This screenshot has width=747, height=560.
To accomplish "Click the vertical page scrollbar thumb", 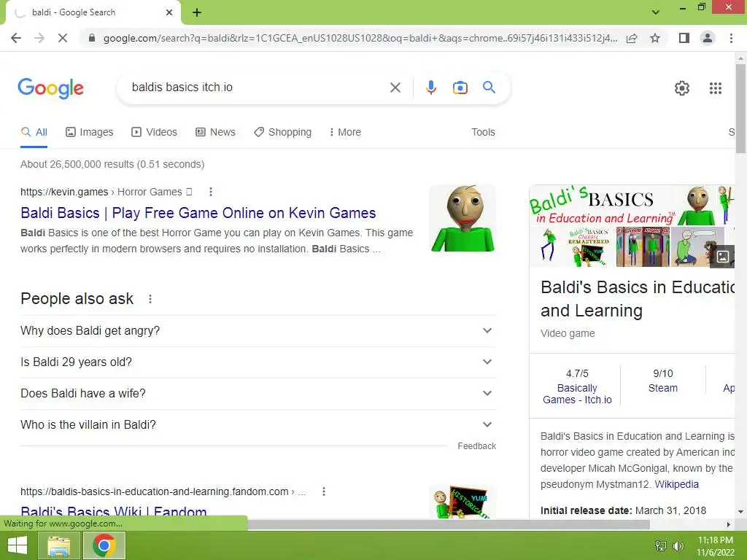I will coord(740,109).
